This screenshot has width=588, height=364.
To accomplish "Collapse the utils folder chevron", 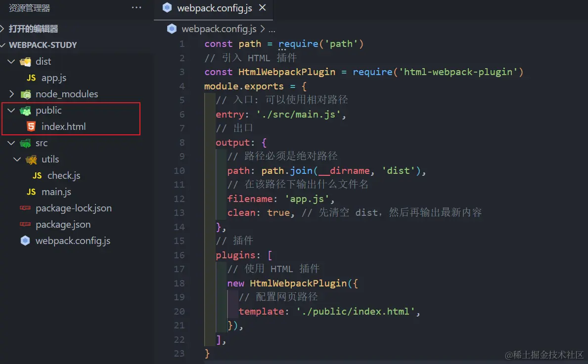I will coord(17,159).
